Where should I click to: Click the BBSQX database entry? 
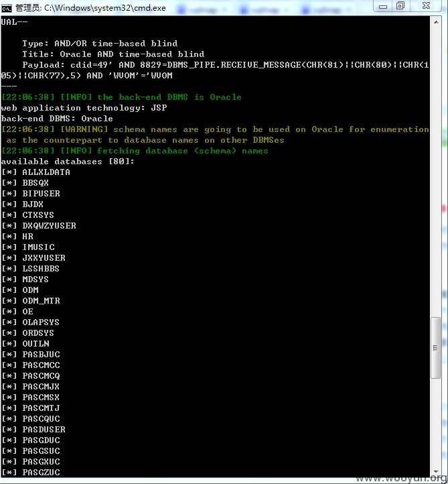pyautogui.click(x=25, y=183)
